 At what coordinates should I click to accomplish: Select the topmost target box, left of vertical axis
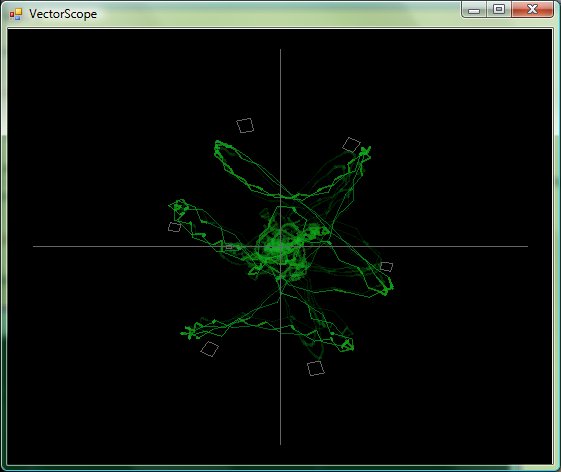[245, 126]
